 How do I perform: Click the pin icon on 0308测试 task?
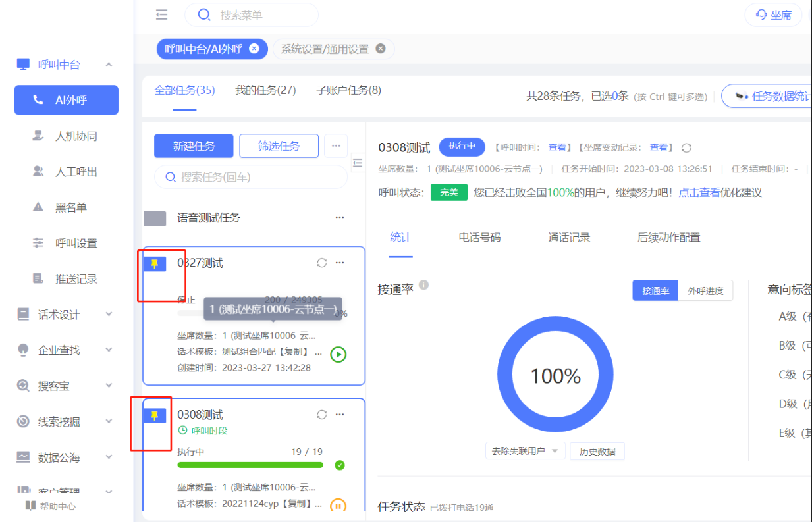tap(155, 415)
